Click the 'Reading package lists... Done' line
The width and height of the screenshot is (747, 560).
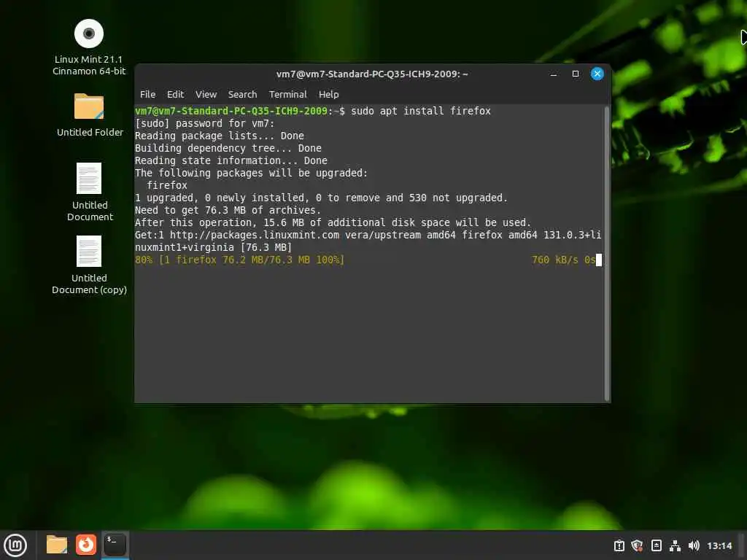[x=219, y=136]
